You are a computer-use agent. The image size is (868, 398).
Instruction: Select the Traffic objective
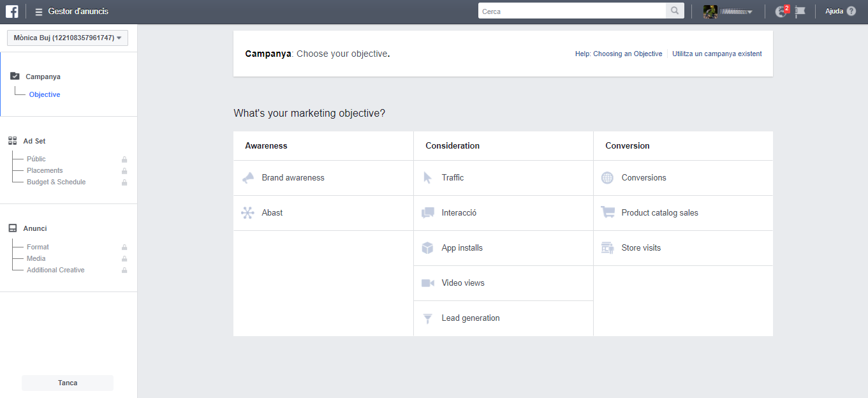coord(452,178)
